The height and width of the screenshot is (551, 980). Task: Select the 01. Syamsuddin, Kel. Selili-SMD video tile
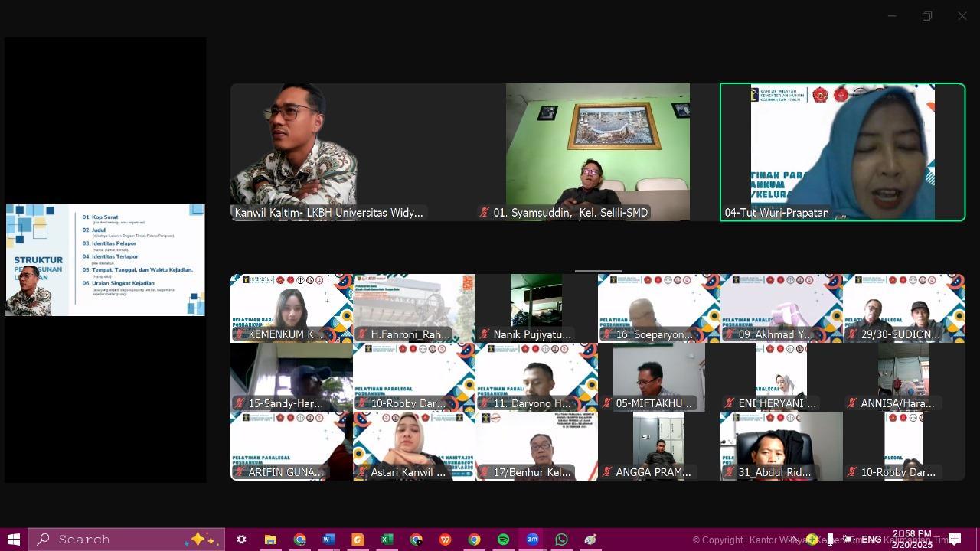[598, 152]
